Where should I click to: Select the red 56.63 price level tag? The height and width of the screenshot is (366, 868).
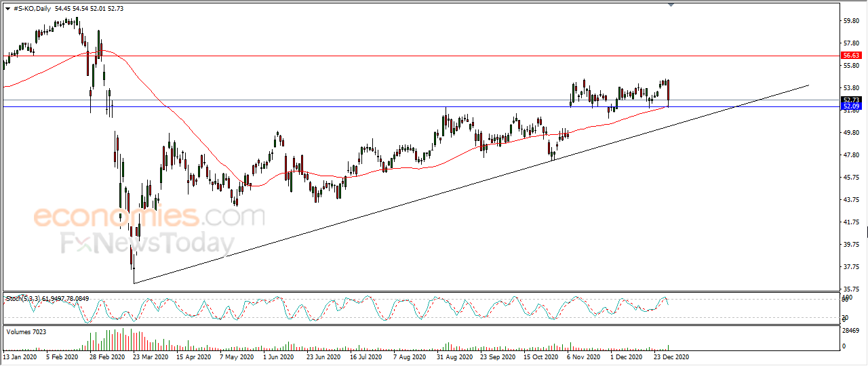(x=851, y=55)
